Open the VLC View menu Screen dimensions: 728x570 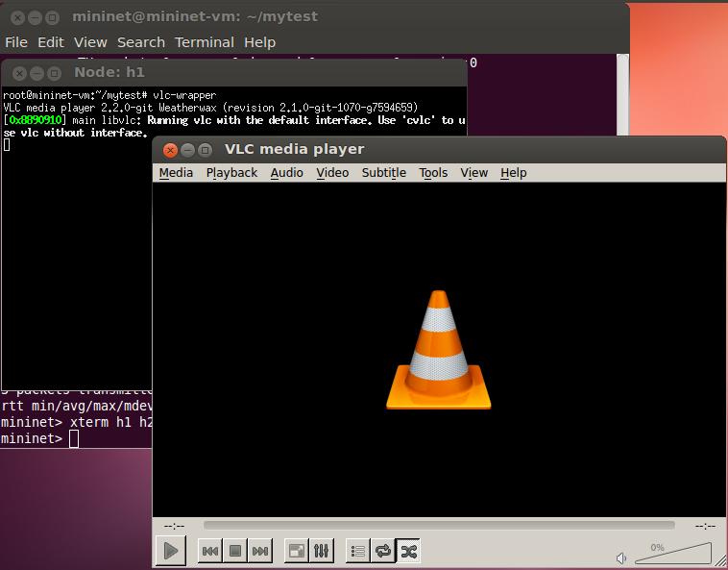click(x=474, y=173)
